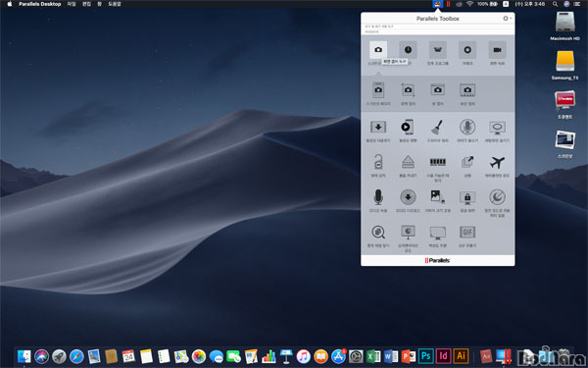588x368 pixels.
Task: Open Calendar from the Dock
Action: click(128, 356)
